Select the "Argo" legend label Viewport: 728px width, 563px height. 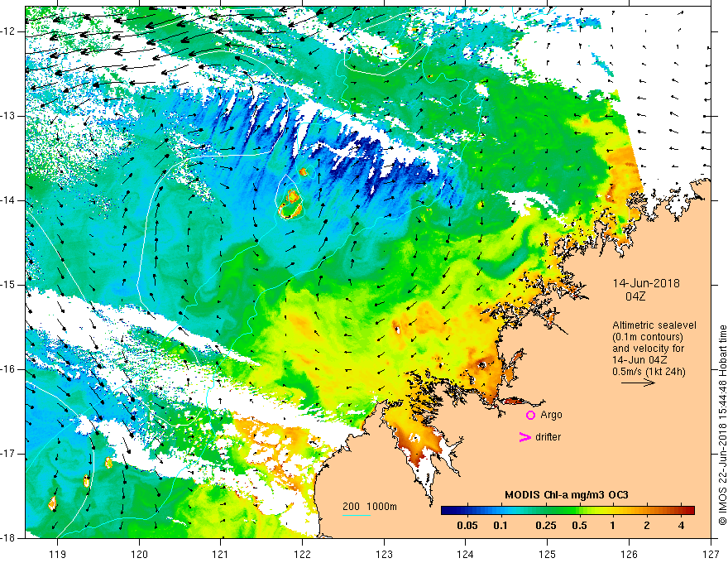[551, 415]
